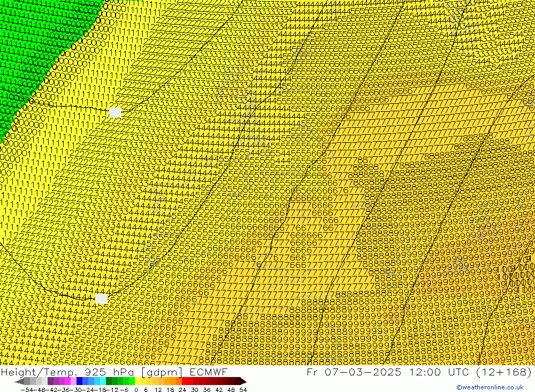Click the '-54' legend scale value
Viewport: 535px width, 392px height.
pos(26,390)
